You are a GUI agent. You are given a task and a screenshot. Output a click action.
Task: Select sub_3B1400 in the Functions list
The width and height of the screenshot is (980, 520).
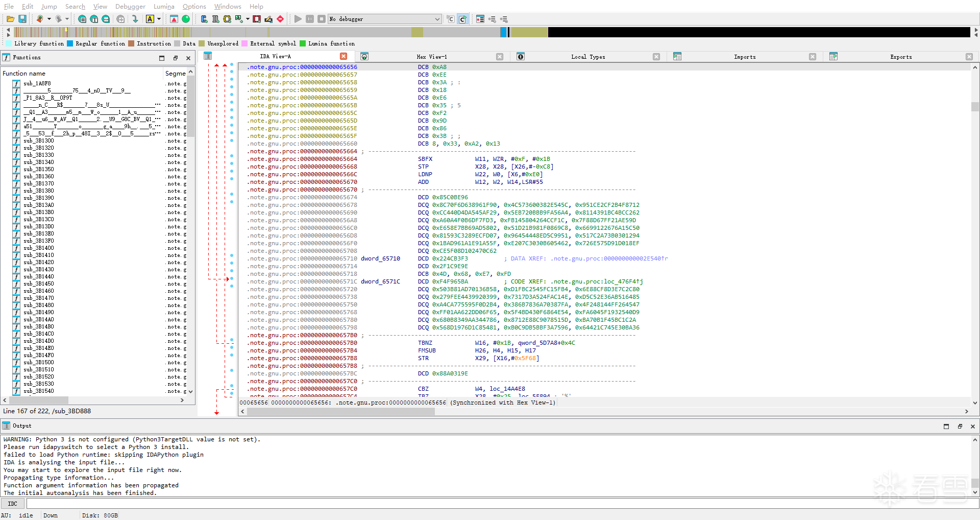click(x=38, y=248)
